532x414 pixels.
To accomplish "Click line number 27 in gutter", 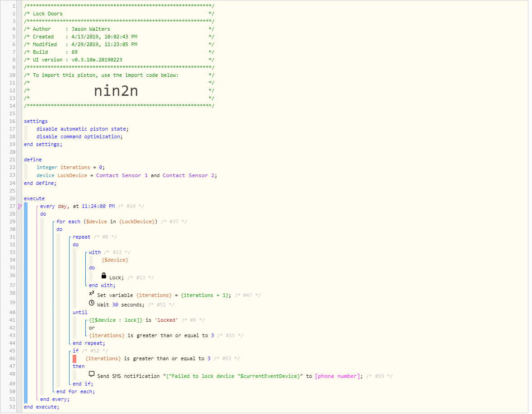I will 12,207.
